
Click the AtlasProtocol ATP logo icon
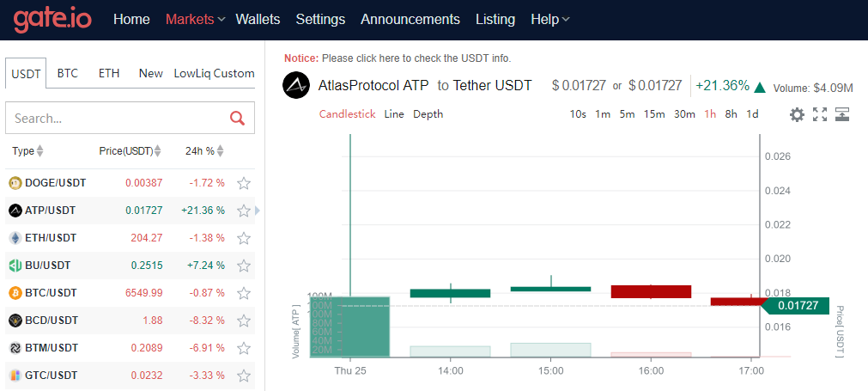[x=296, y=85]
